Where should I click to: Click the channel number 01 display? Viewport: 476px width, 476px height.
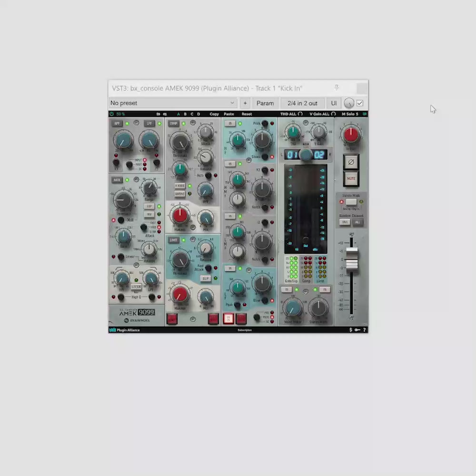coord(292,155)
